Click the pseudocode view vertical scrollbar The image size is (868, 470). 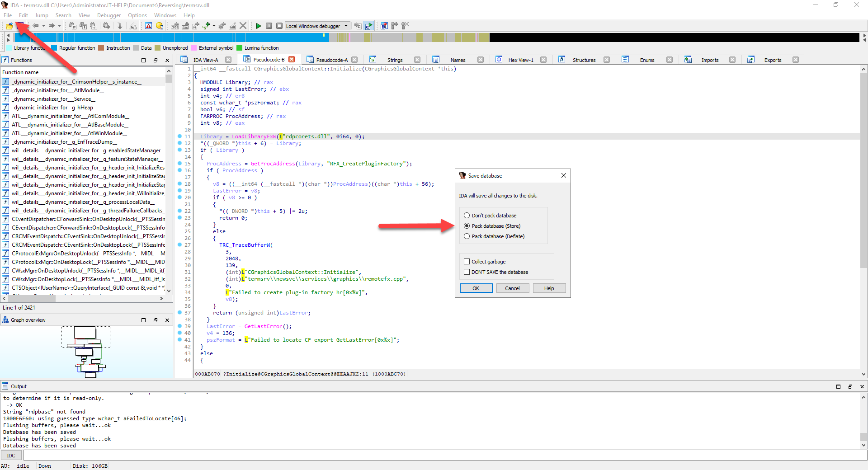pyautogui.click(x=863, y=181)
